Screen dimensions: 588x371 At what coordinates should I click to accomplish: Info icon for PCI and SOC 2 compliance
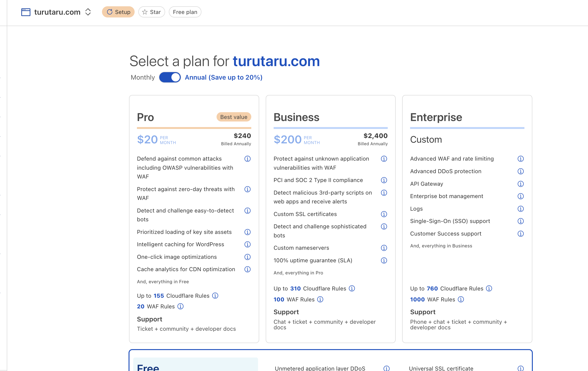[x=384, y=180]
